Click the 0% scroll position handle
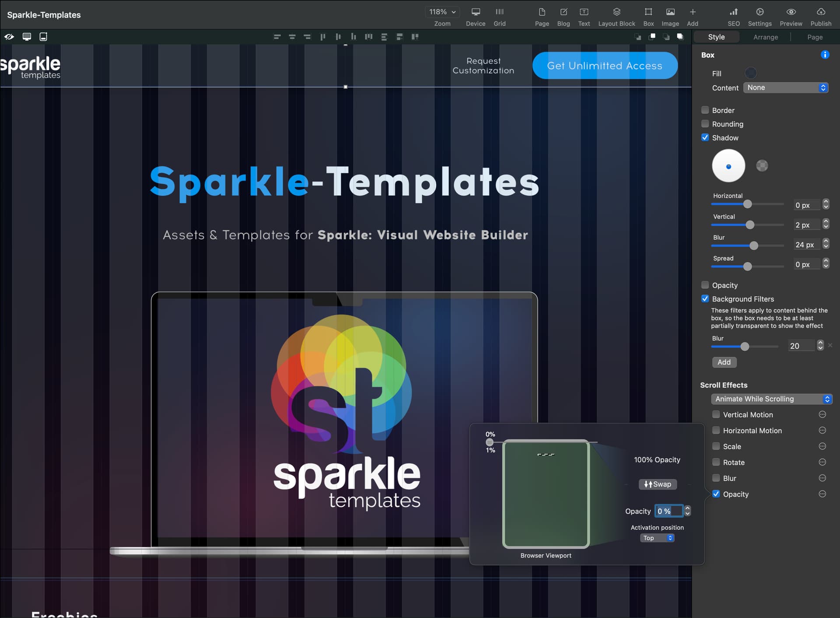This screenshot has width=840, height=618. tap(490, 442)
